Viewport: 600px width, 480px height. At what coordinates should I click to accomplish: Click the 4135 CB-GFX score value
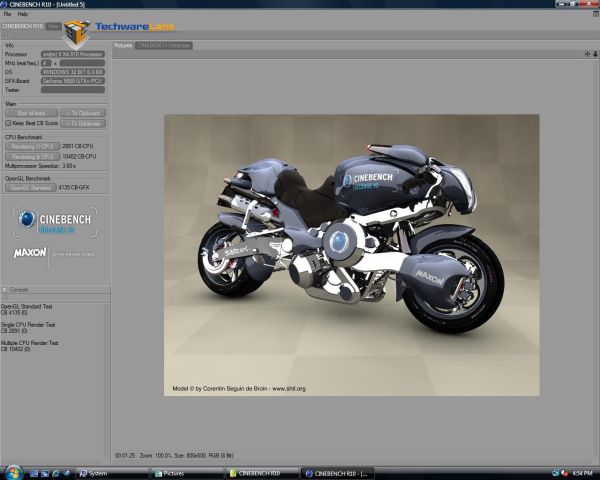point(74,188)
